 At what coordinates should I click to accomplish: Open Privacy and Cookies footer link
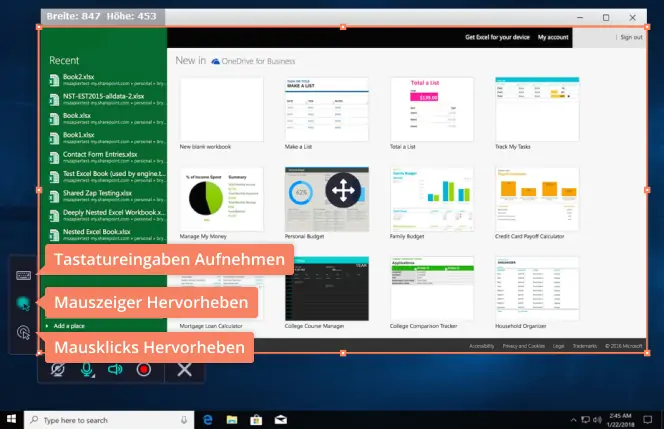point(523,346)
